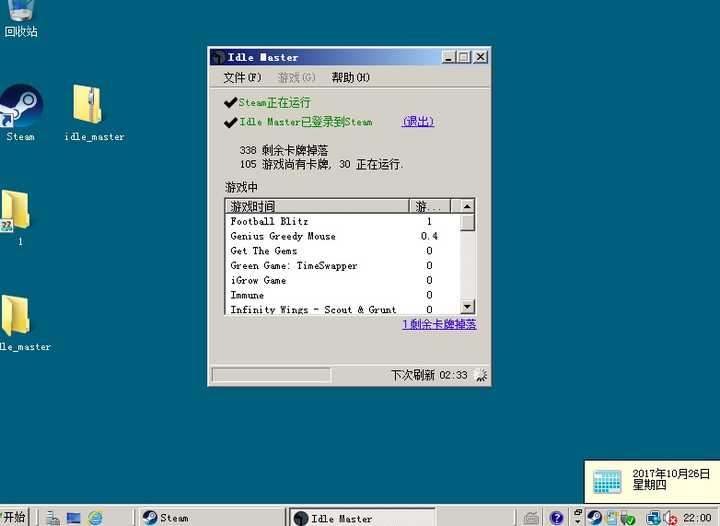Click the Idle Master taskbar button
This screenshot has width=720, height=526.
pos(361,518)
